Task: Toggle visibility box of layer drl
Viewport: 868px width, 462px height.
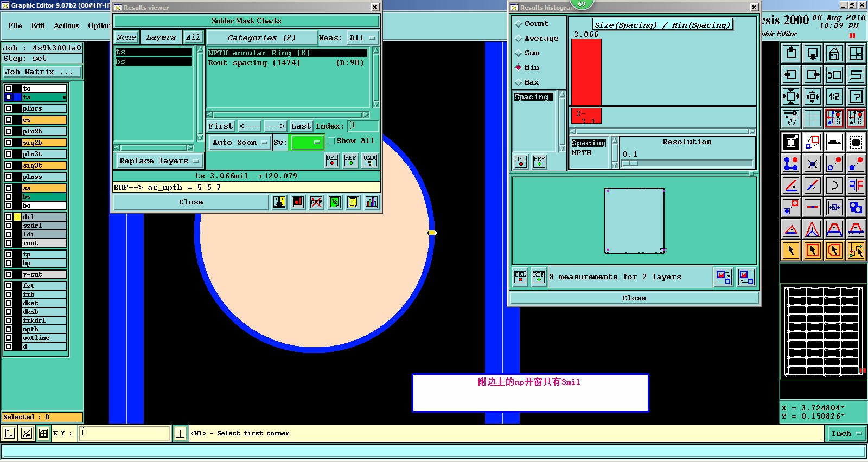Action: click(9, 217)
